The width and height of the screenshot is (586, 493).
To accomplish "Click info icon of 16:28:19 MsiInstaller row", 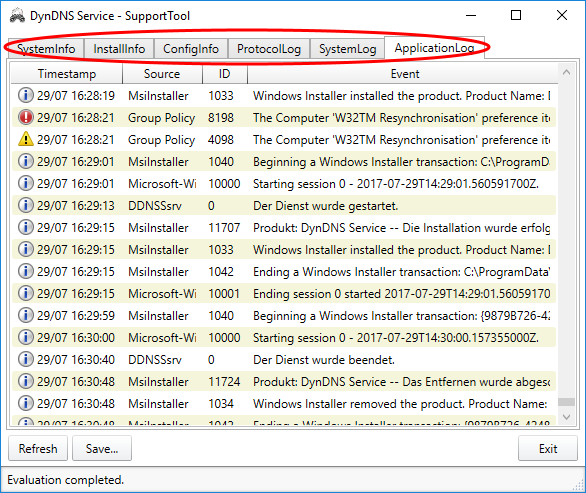I will (26, 95).
